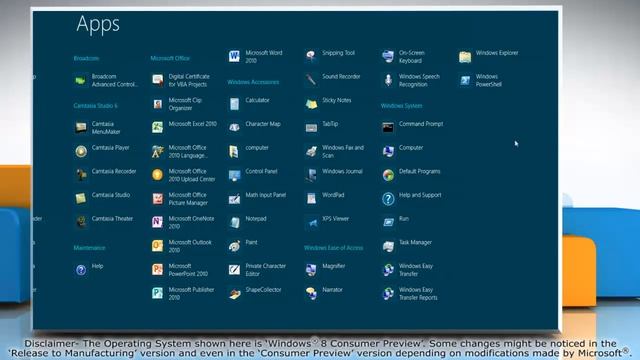Launch Magnifier icon
The image size is (640, 360).
tap(311, 270)
